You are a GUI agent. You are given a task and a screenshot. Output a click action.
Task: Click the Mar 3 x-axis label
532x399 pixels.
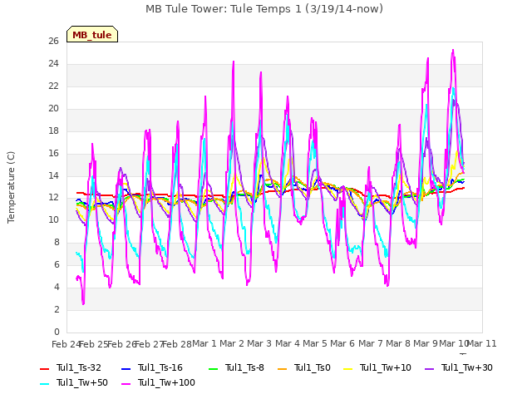259,343
